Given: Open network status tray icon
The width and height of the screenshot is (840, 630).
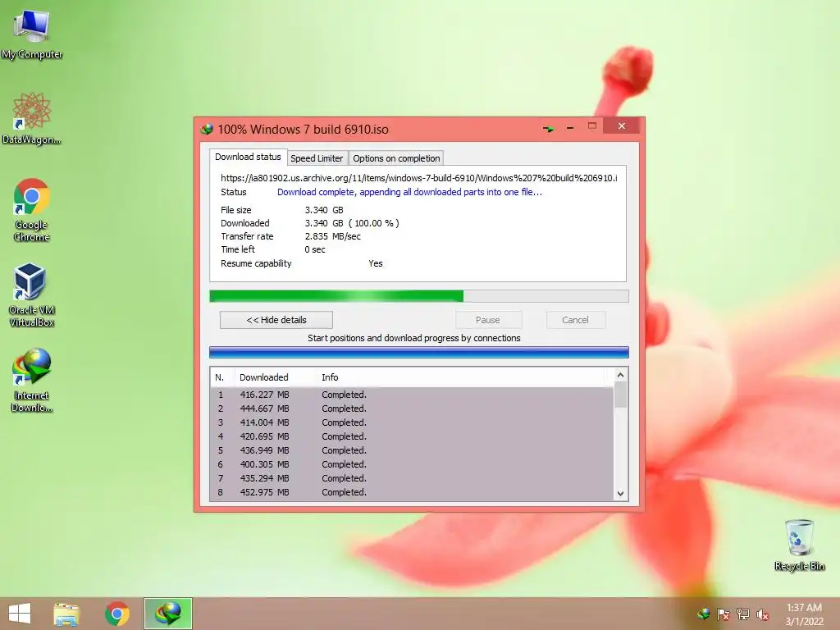Looking at the screenshot, I should (743, 614).
